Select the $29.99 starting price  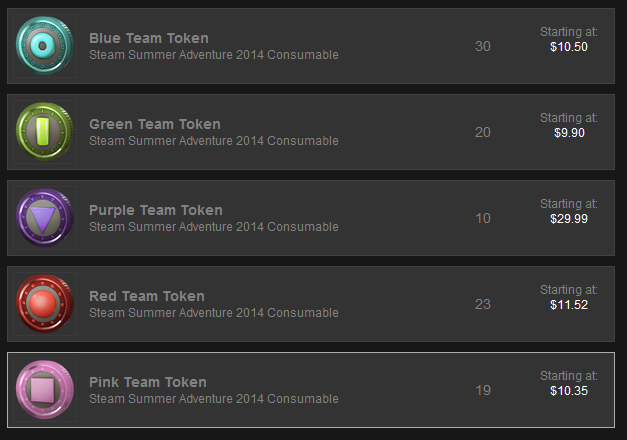pyautogui.click(x=569, y=219)
